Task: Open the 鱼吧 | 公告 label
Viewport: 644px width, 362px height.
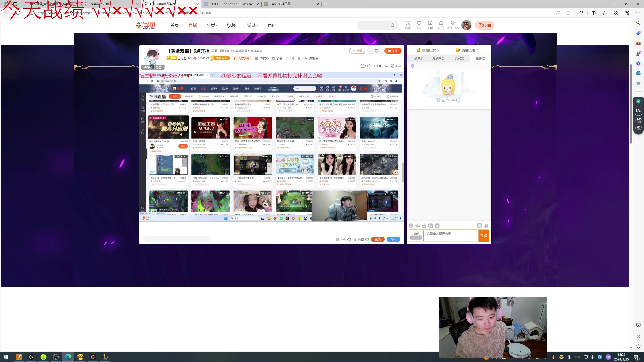Action: click(153, 67)
